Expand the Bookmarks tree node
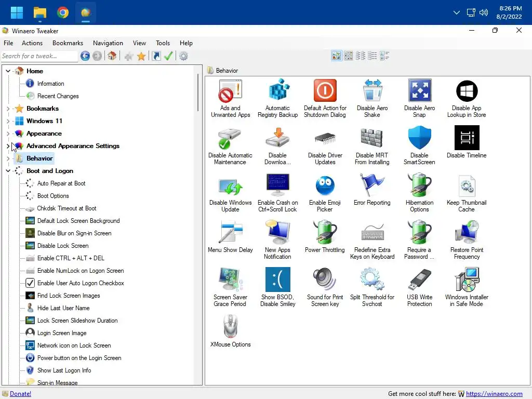Image resolution: width=532 pixels, height=399 pixels. (8, 109)
